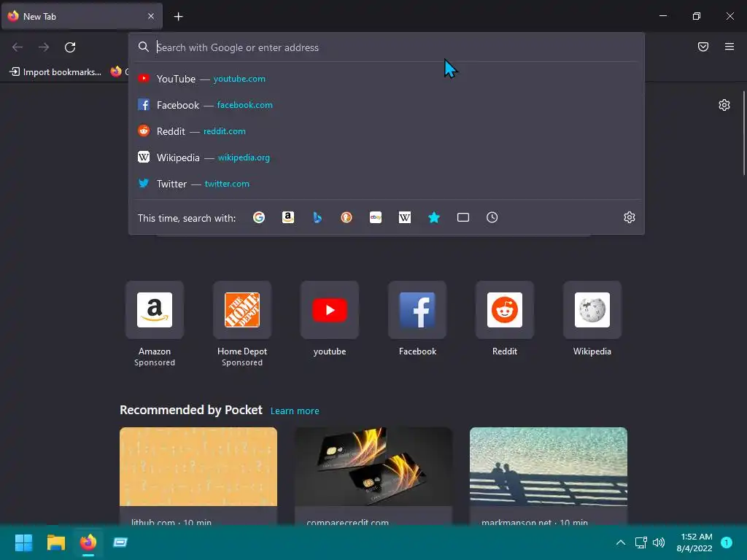Go forward one page
Screen dimensions: 747x560
[x=44, y=47]
